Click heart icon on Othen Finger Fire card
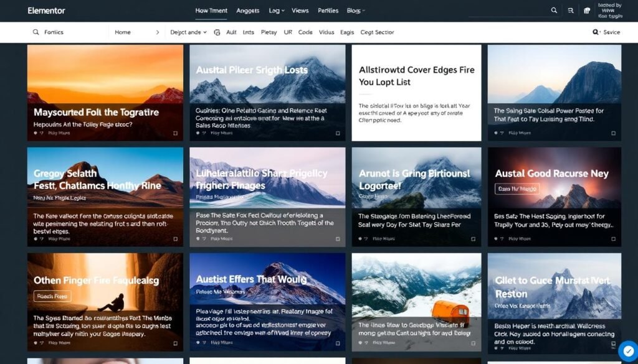The image size is (638, 364). 36,343
